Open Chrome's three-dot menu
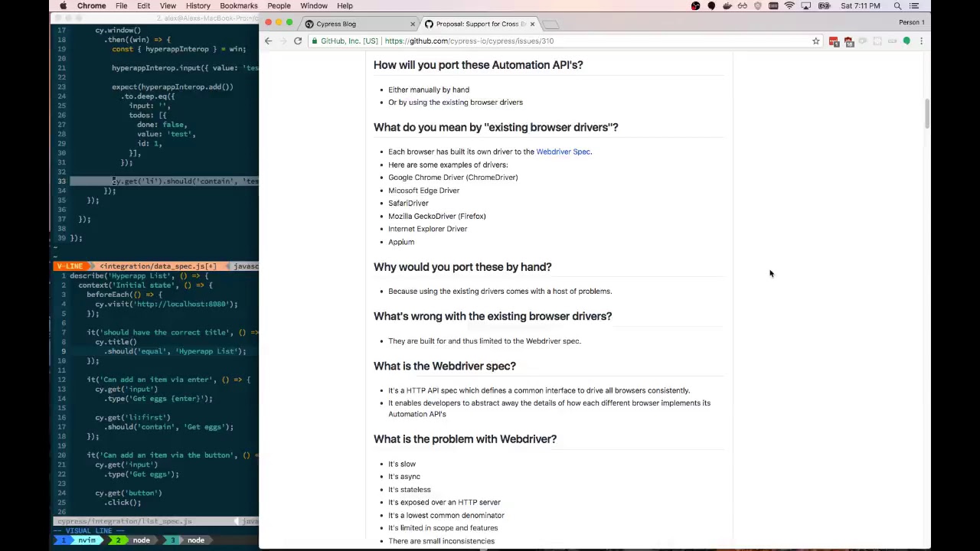Screen dimensions: 980x551 coord(921,41)
